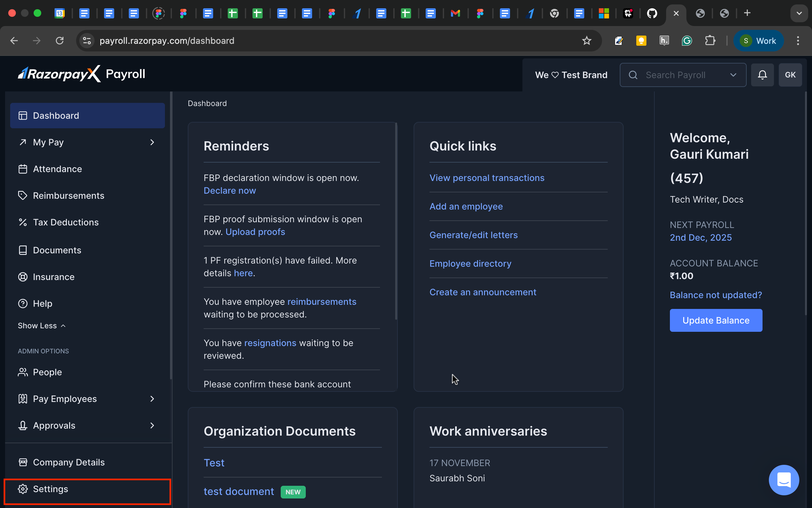This screenshot has height=508, width=812.
Task: Click the We ♡ Test Brand label
Action: coord(571,75)
